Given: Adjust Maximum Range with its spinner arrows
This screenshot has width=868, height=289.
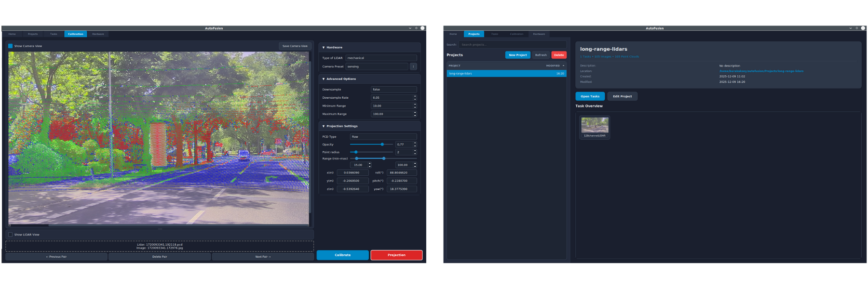Looking at the screenshot, I should click(415, 113).
